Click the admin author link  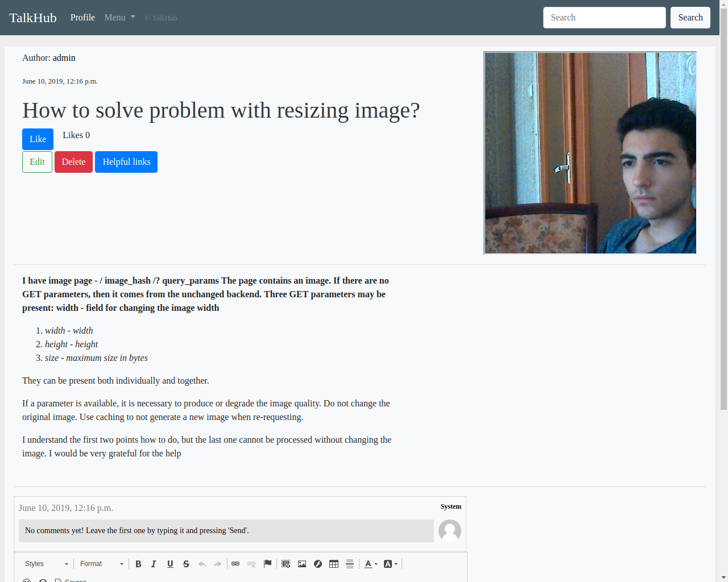[64, 58]
